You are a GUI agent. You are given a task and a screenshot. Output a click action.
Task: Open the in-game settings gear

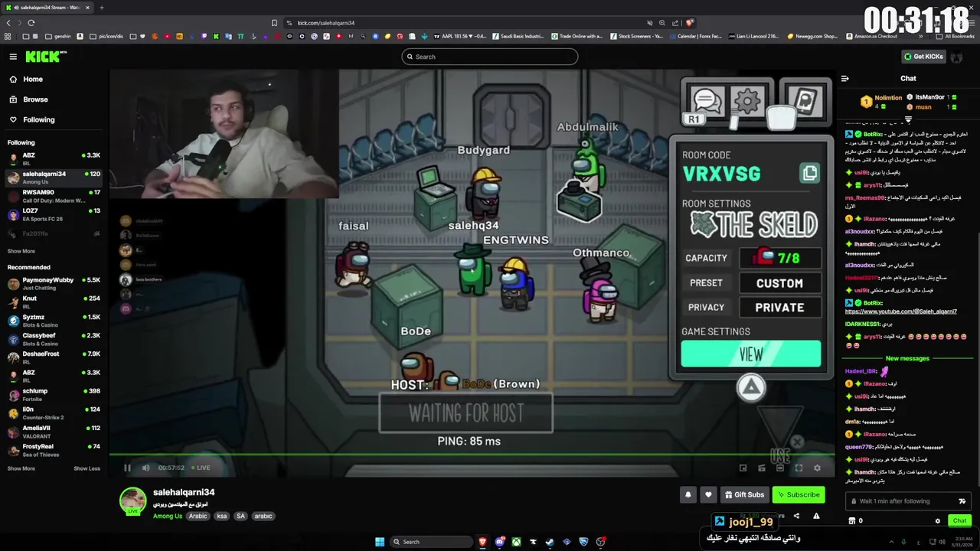[x=747, y=100]
